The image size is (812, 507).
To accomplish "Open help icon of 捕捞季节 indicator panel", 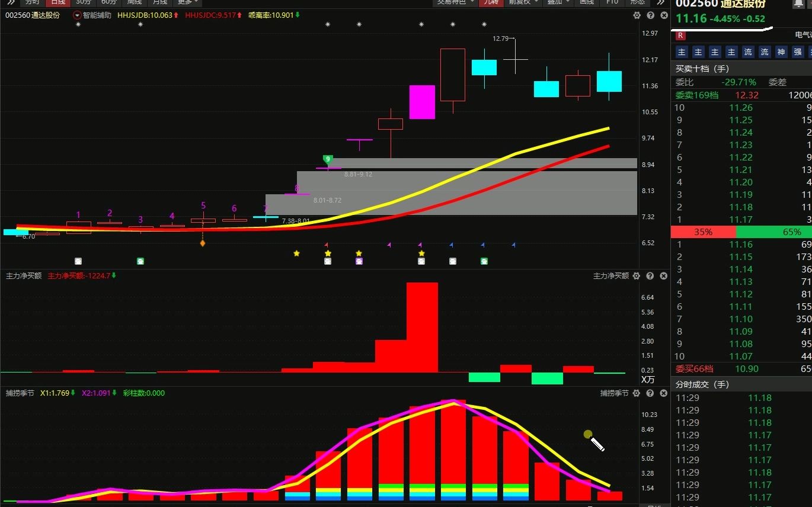I will 650,393.
